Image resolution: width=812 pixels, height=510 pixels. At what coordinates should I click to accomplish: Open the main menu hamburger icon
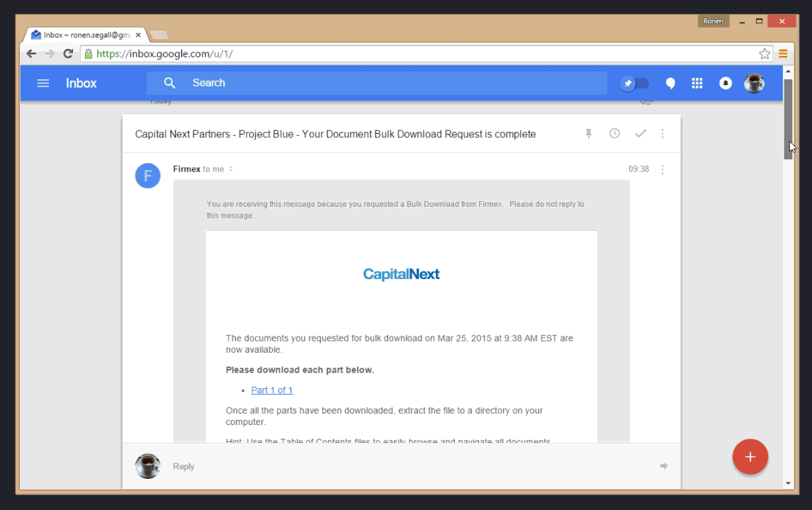[43, 83]
